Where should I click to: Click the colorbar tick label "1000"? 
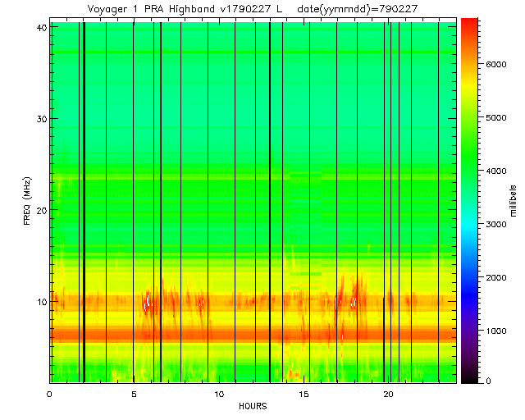[495, 331]
